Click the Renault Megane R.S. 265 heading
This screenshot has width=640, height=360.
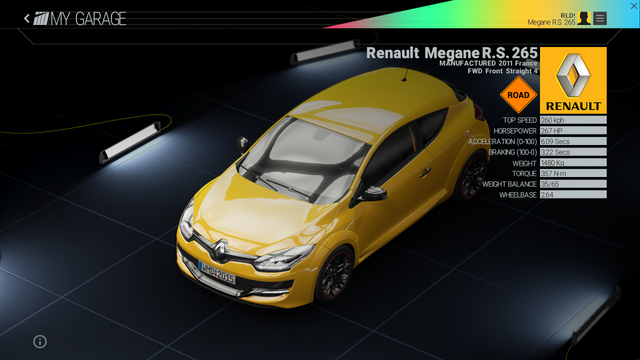point(452,53)
